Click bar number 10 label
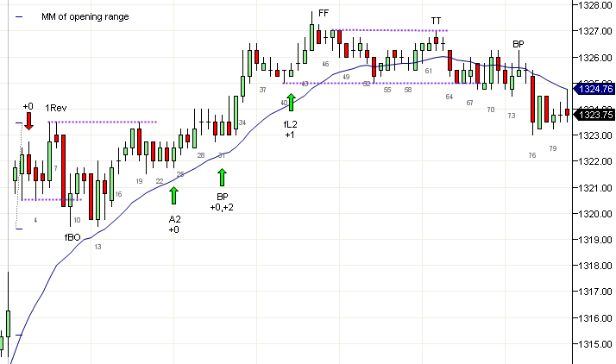The height and width of the screenshot is (364, 616). point(77,220)
